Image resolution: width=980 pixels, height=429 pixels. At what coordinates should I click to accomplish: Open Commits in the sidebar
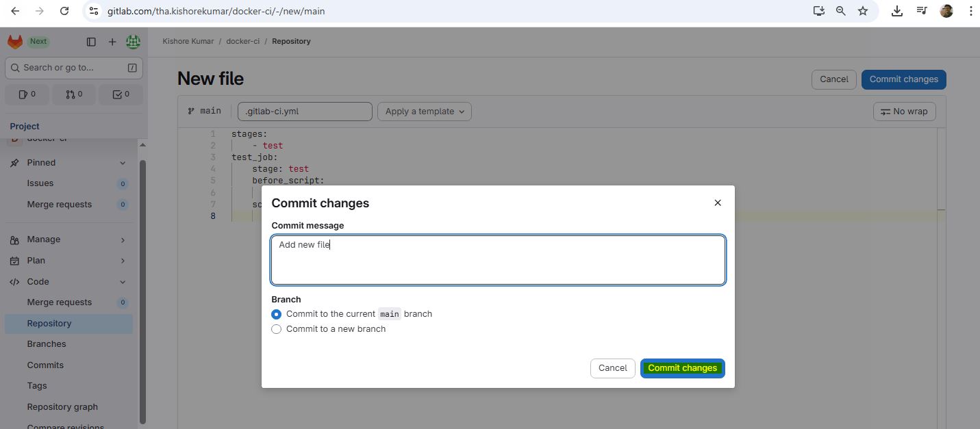pyautogui.click(x=45, y=365)
